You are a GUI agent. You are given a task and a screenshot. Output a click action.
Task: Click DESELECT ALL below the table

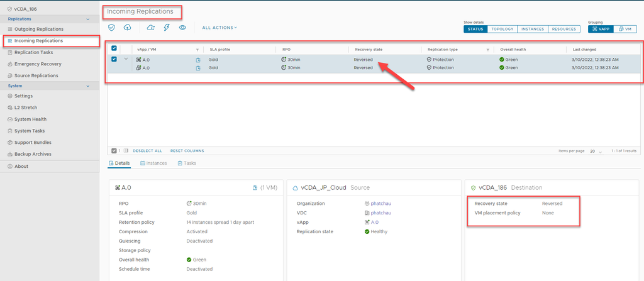click(147, 151)
